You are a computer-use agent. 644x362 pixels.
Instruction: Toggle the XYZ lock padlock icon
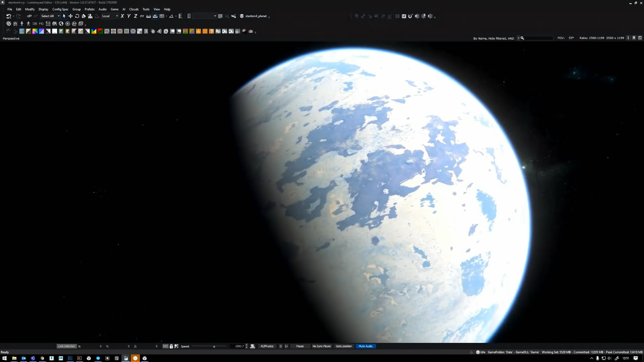171,346
